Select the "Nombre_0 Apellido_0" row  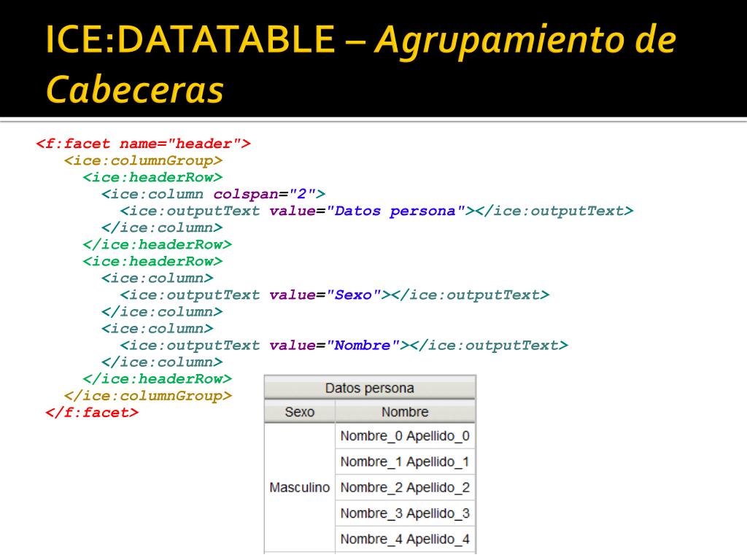[x=405, y=436]
